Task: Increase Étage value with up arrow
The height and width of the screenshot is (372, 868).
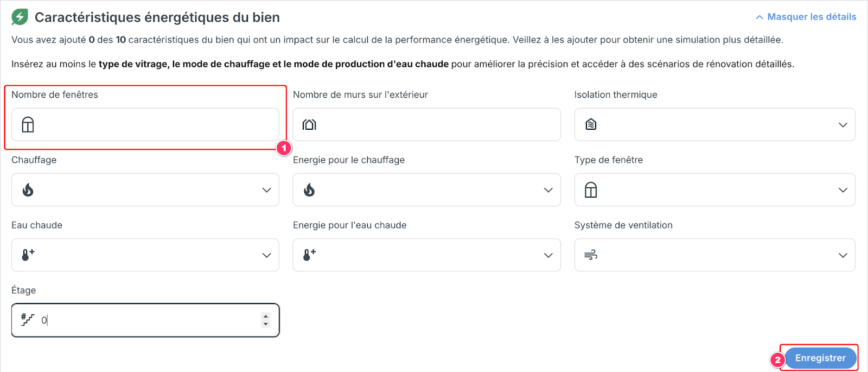Action: click(x=265, y=317)
